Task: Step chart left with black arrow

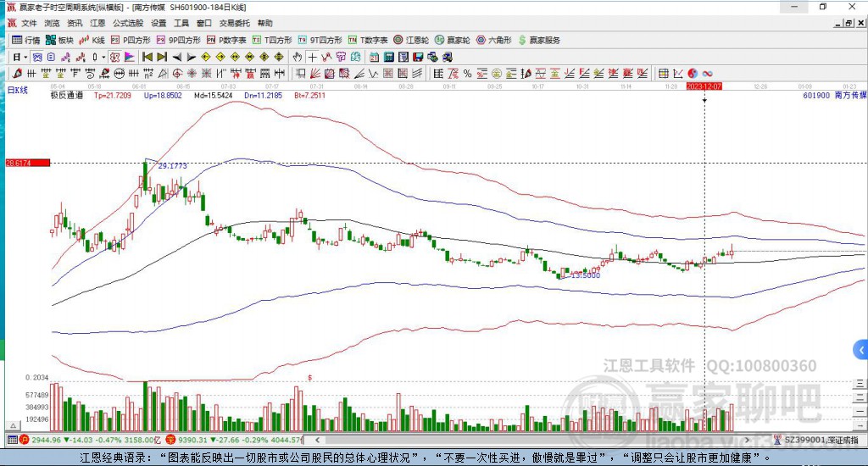Action: (x=177, y=57)
